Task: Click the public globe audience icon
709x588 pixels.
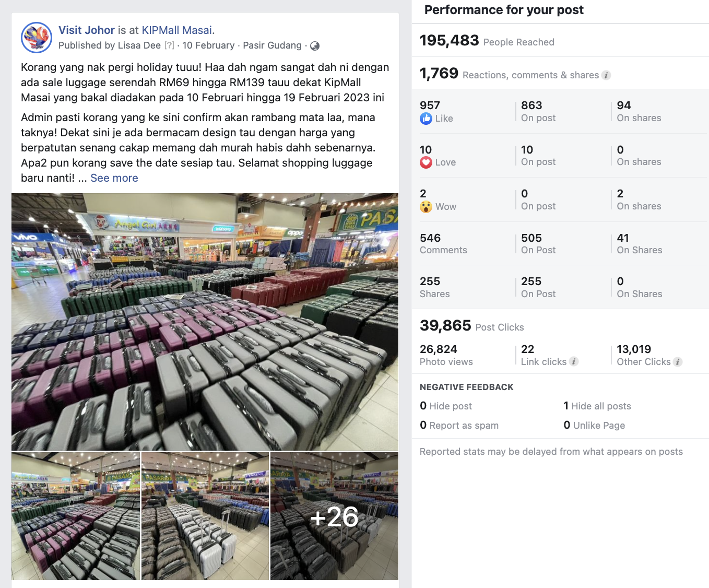Action: coord(315,46)
